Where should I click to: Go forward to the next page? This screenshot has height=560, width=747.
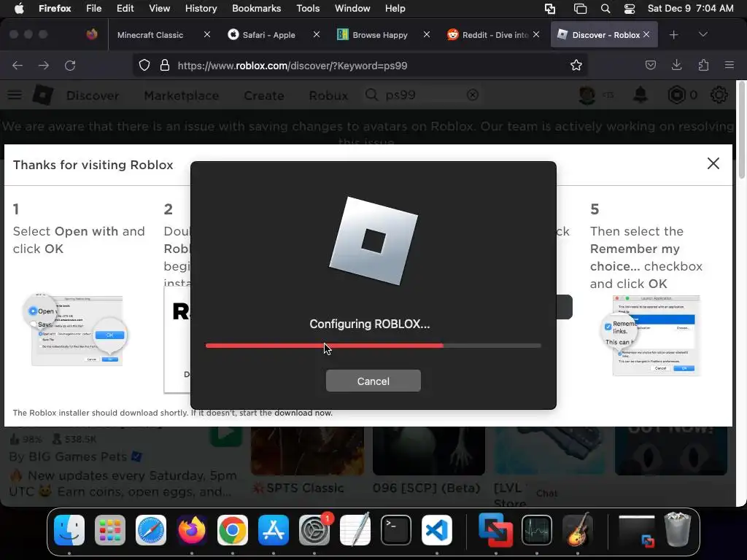(44, 65)
